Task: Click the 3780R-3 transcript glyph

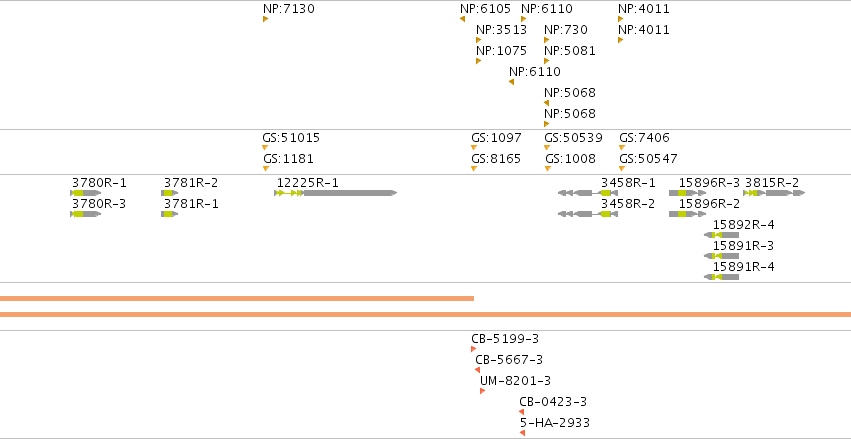Action: [x=86, y=214]
